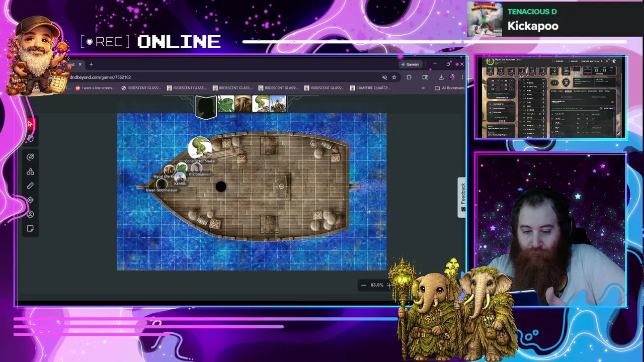Bookmark this page with the star
This screenshot has height=362, width=644.
[x=394, y=77]
